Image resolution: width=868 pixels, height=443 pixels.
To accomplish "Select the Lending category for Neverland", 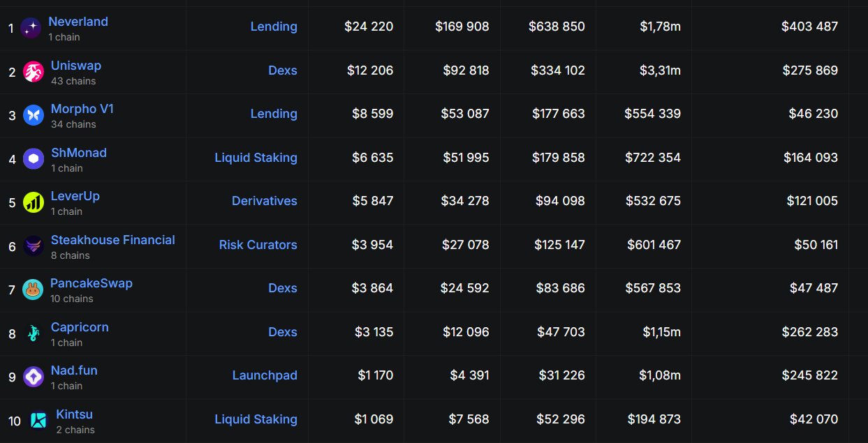I will pyautogui.click(x=274, y=27).
